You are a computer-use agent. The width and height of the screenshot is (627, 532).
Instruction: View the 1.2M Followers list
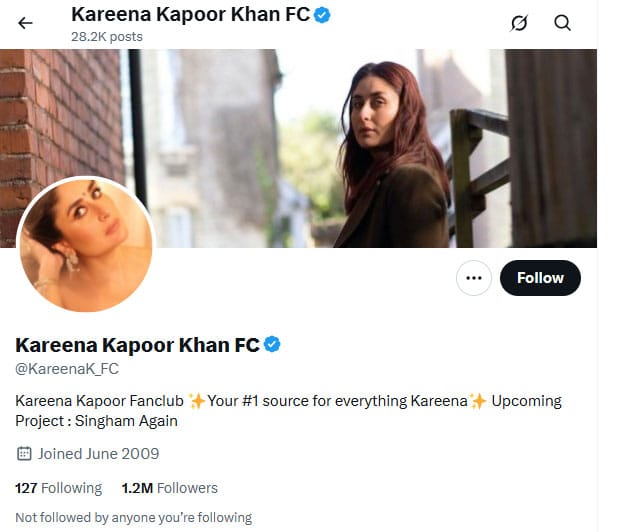pyautogui.click(x=169, y=488)
